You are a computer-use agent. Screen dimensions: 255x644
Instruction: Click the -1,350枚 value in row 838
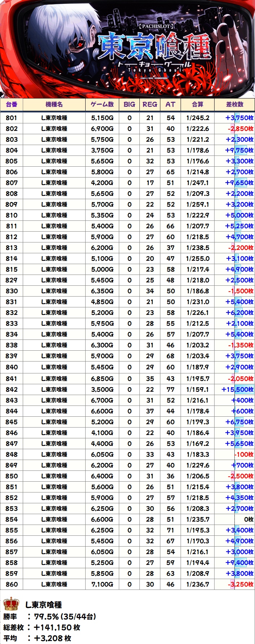pos(241,345)
